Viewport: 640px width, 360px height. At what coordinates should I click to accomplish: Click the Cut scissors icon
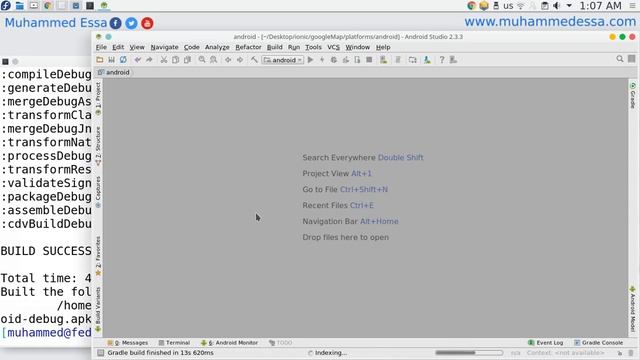(x=164, y=60)
